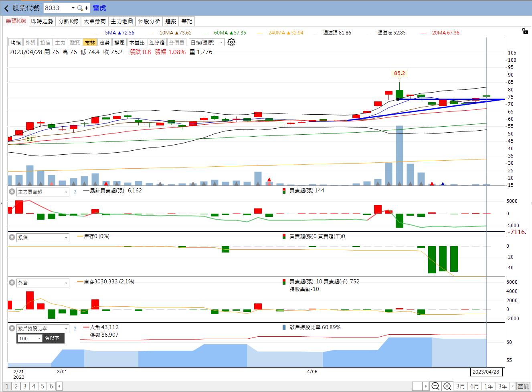
Task: Switch to 分點K線 tab
Action: coord(69,21)
